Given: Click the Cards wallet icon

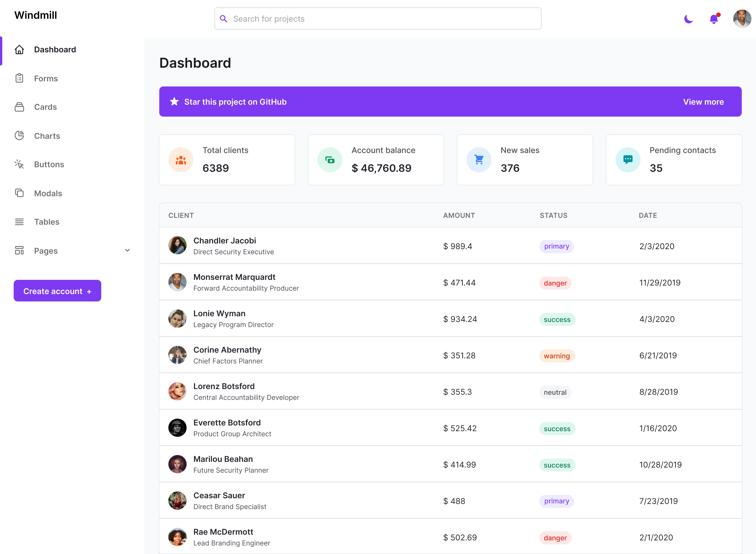Looking at the screenshot, I should [x=19, y=106].
